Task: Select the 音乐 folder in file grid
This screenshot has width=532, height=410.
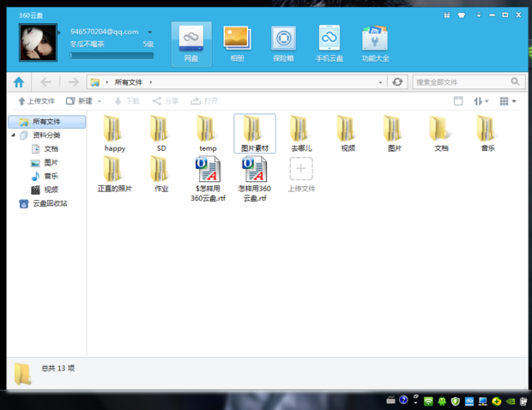Action: [x=488, y=134]
